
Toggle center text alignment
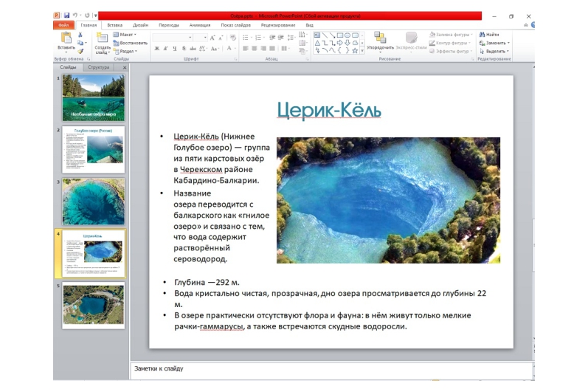click(x=255, y=49)
